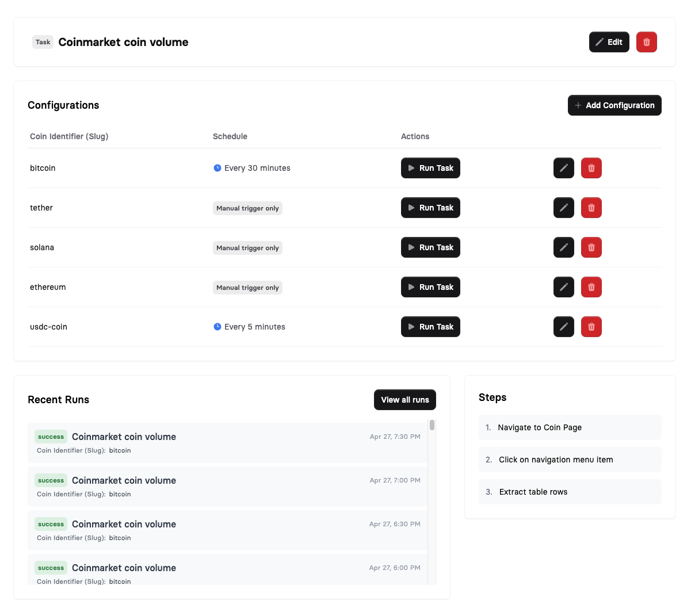Click the Configurations heading
Screen dimensions: 691x616
(63, 105)
